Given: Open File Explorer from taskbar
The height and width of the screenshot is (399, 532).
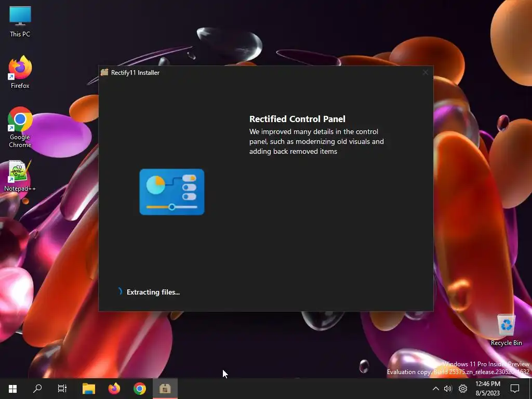Looking at the screenshot, I should pyautogui.click(x=89, y=389).
